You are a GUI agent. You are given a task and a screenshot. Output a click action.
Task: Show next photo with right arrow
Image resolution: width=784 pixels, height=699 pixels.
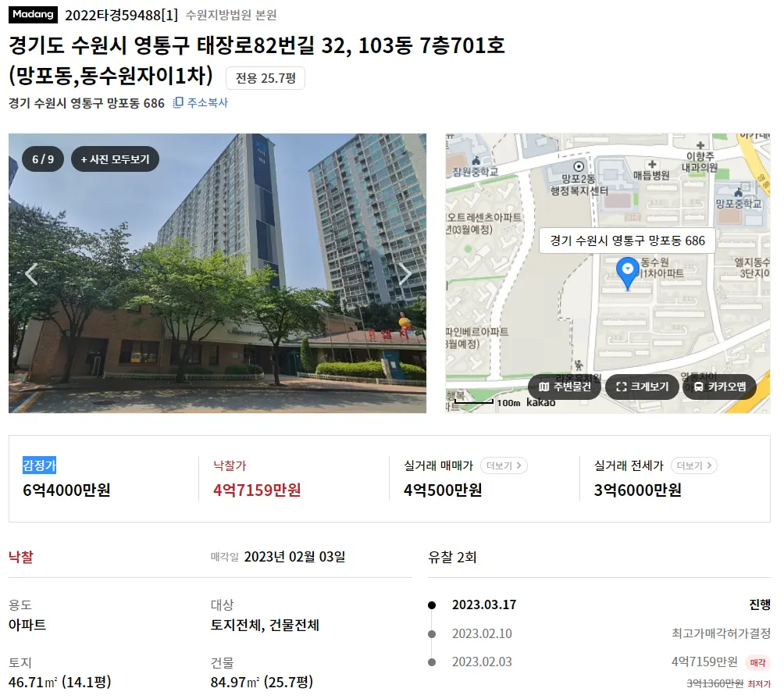tap(404, 273)
